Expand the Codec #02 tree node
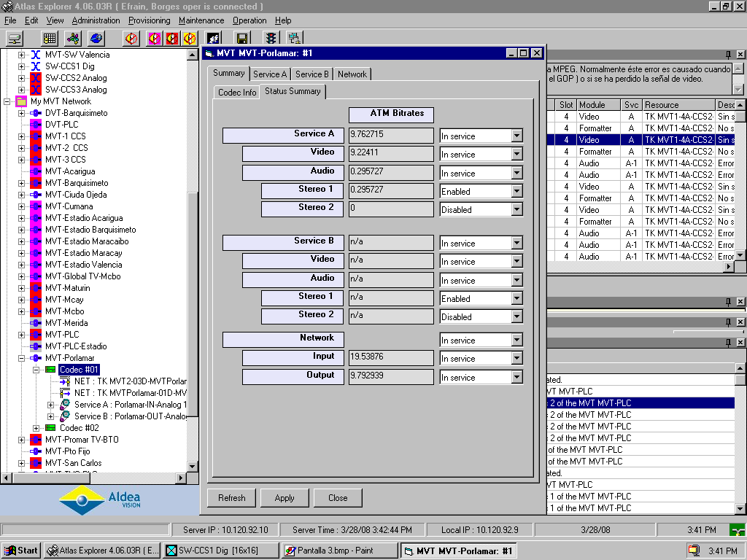The height and width of the screenshot is (560, 747). [36, 428]
